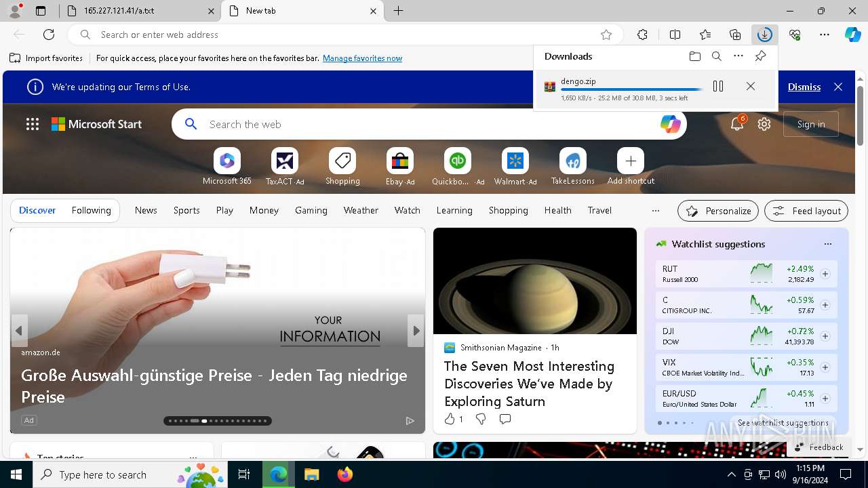Image resolution: width=868 pixels, height=488 pixels.
Task: Open Watchlist suggestions more options
Action: tap(827, 244)
